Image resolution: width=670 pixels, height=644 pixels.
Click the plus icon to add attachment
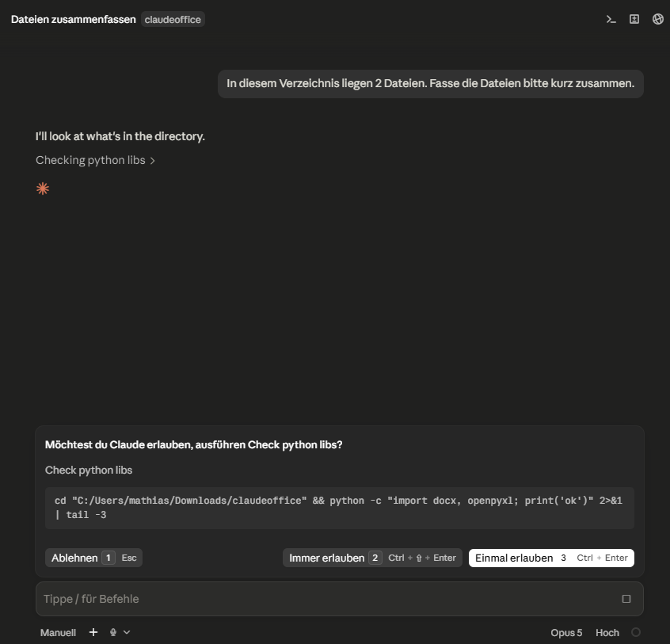93,632
